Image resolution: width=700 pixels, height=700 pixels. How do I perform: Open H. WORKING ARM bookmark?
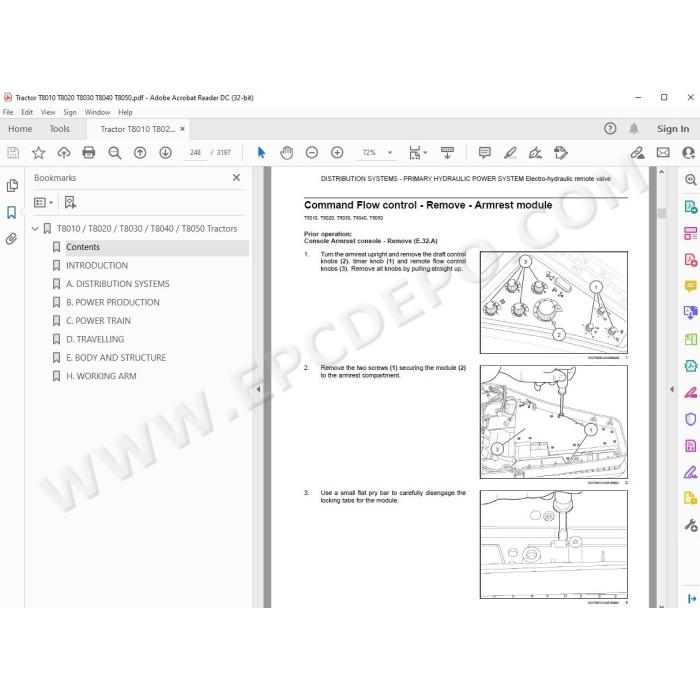pos(101,376)
